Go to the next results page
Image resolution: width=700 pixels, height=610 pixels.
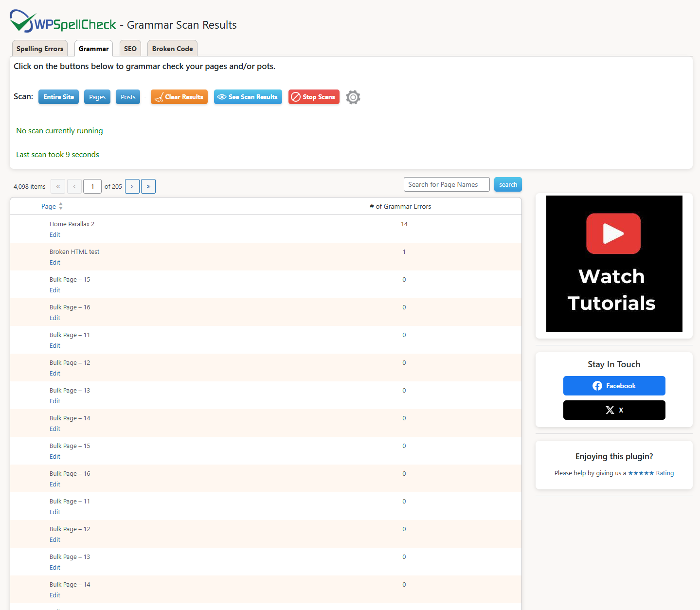tap(132, 186)
